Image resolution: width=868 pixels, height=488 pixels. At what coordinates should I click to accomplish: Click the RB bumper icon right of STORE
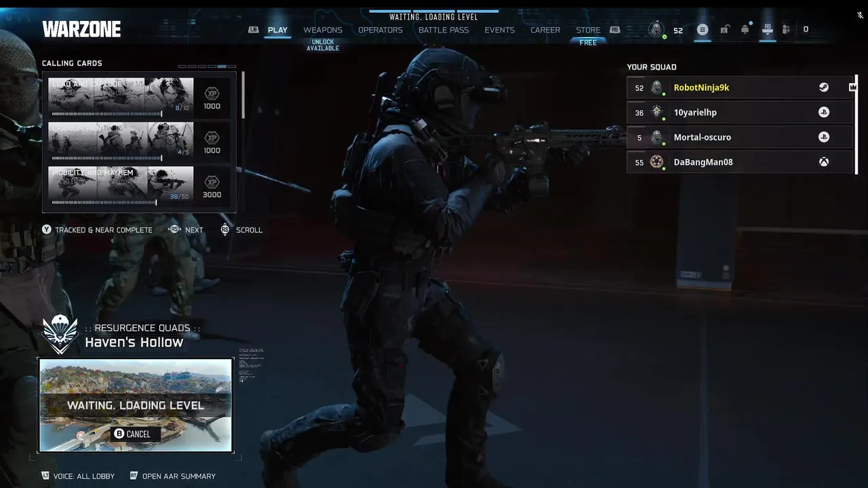(615, 30)
